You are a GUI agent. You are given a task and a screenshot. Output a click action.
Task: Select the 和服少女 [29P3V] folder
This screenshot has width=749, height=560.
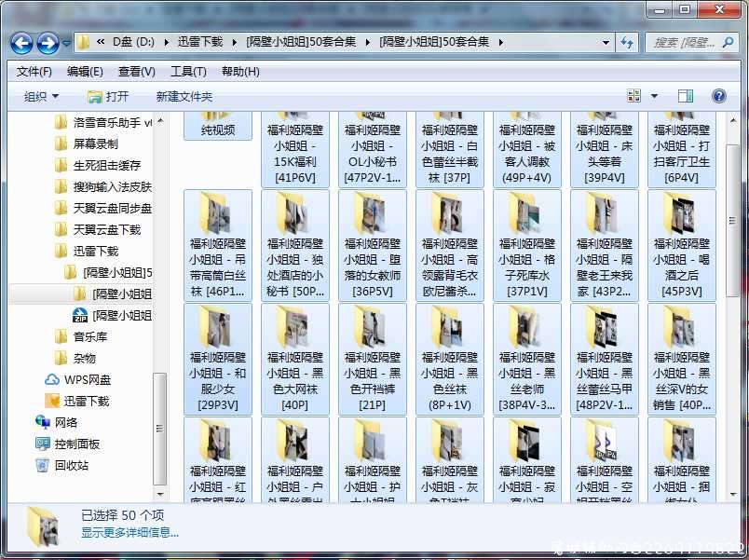pyautogui.click(x=218, y=360)
